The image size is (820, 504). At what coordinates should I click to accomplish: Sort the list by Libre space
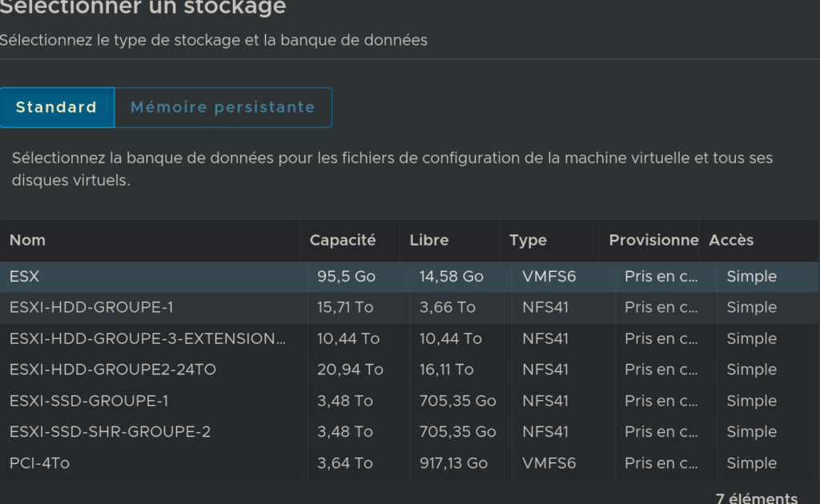point(429,240)
